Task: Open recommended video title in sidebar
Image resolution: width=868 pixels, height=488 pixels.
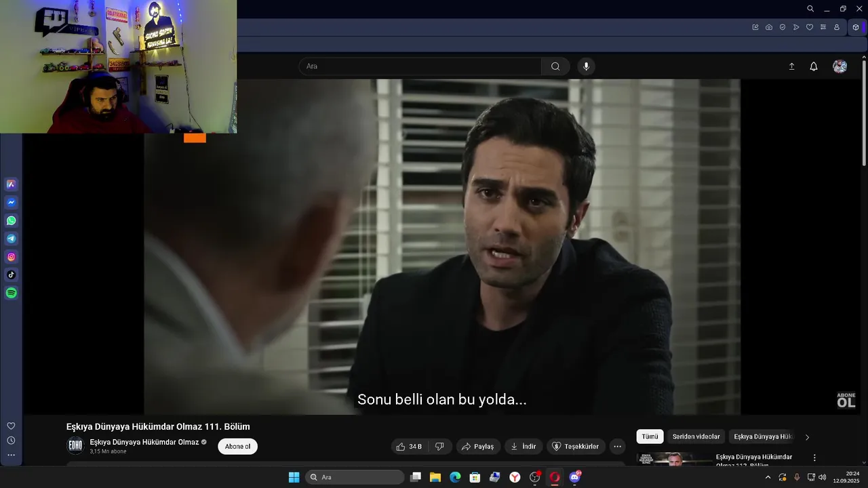Action: (x=754, y=461)
